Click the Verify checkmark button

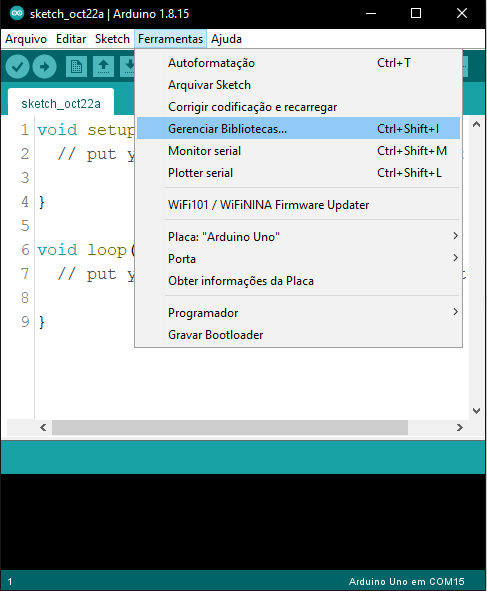pyautogui.click(x=17, y=67)
